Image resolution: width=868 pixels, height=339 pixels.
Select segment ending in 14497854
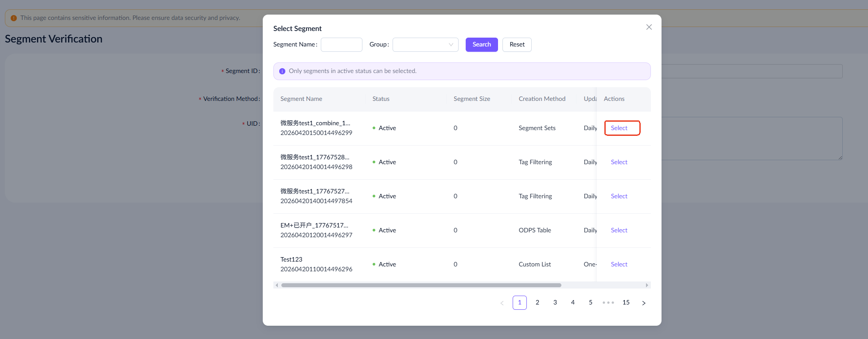pos(619,196)
